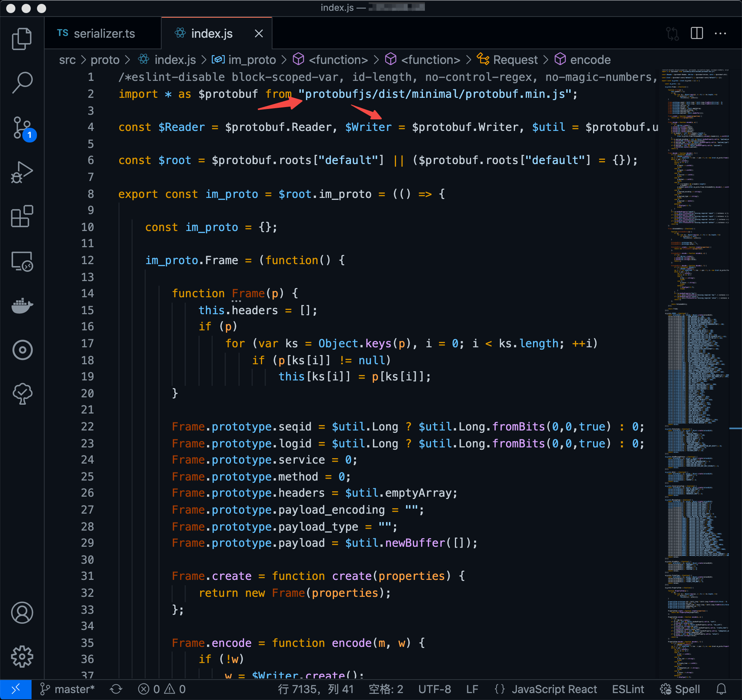Open the Remote Explorer panel
This screenshot has height=700, width=742.
pyautogui.click(x=22, y=261)
